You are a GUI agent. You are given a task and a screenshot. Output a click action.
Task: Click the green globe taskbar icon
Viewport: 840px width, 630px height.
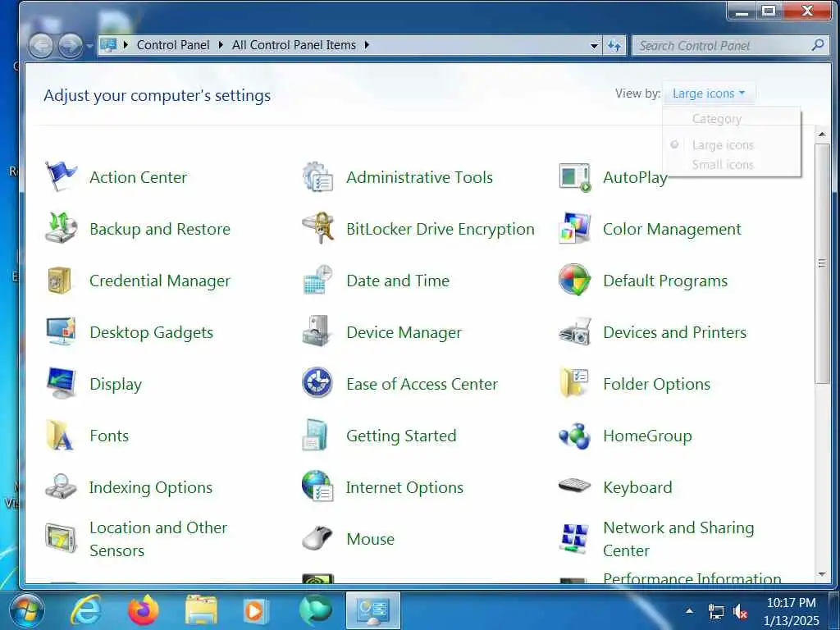tap(316, 610)
